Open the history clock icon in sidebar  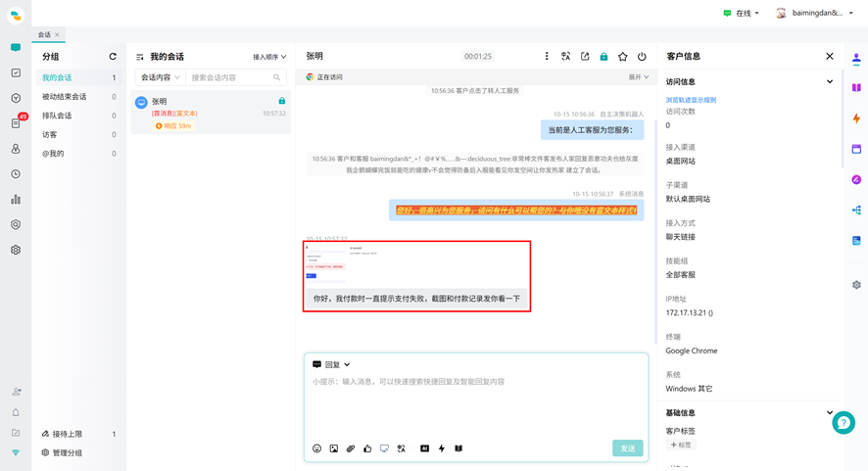click(16, 173)
